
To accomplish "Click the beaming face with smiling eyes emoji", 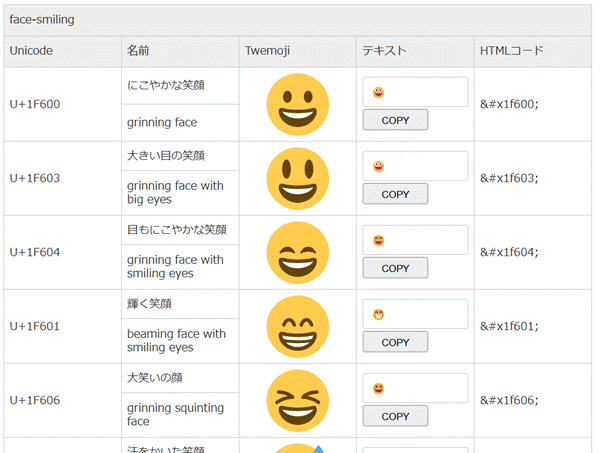I will click(x=298, y=327).
